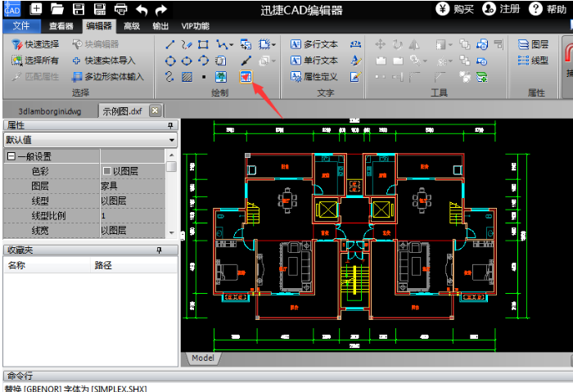Click the 色彩 color swatch box
The height and width of the screenshot is (392, 573).
click(x=106, y=171)
